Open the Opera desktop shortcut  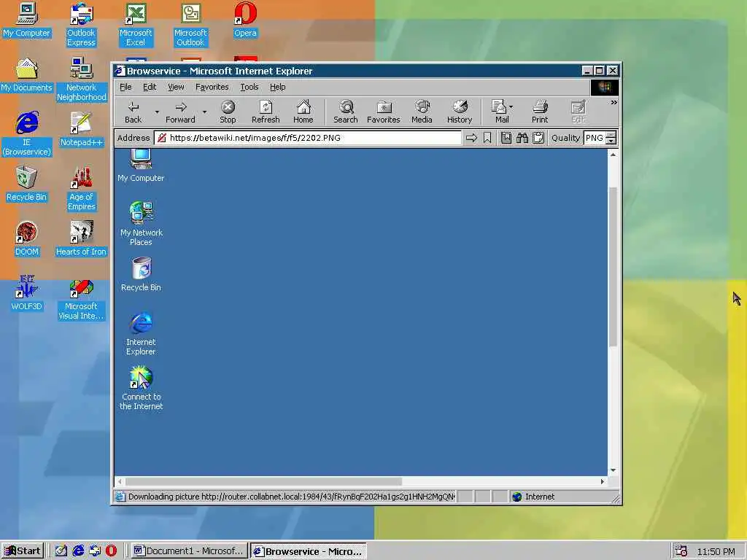click(x=245, y=20)
